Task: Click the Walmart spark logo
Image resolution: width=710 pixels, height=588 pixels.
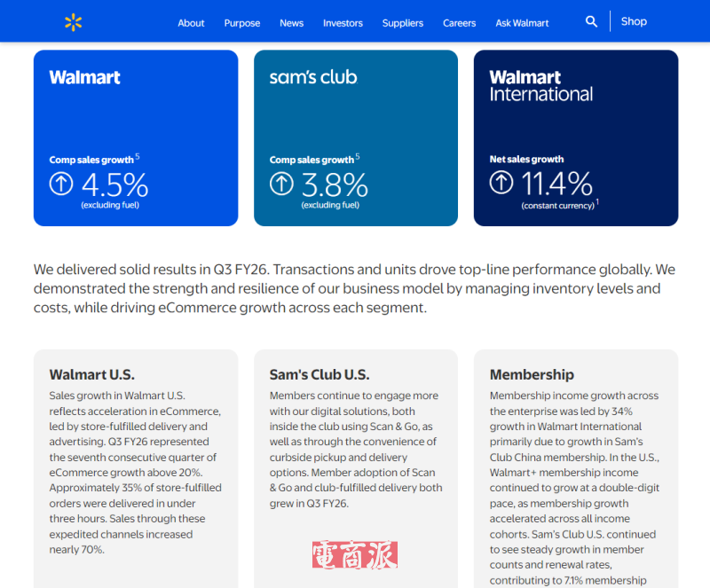Action: 73,22
